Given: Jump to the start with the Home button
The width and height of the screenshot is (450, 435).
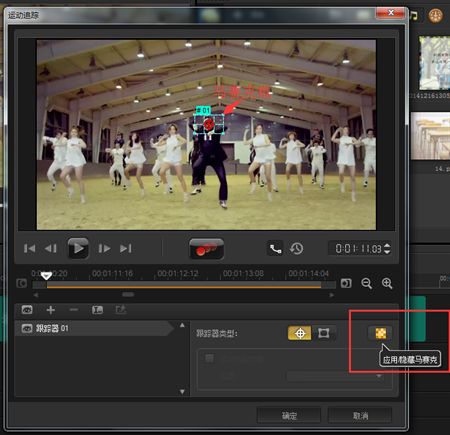Looking at the screenshot, I should pyautogui.click(x=29, y=248).
